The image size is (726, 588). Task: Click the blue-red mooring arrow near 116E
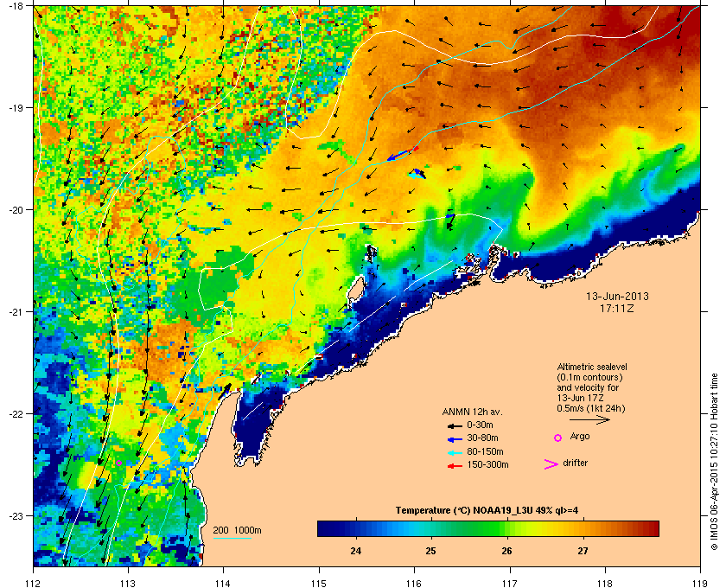click(x=403, y=154)
